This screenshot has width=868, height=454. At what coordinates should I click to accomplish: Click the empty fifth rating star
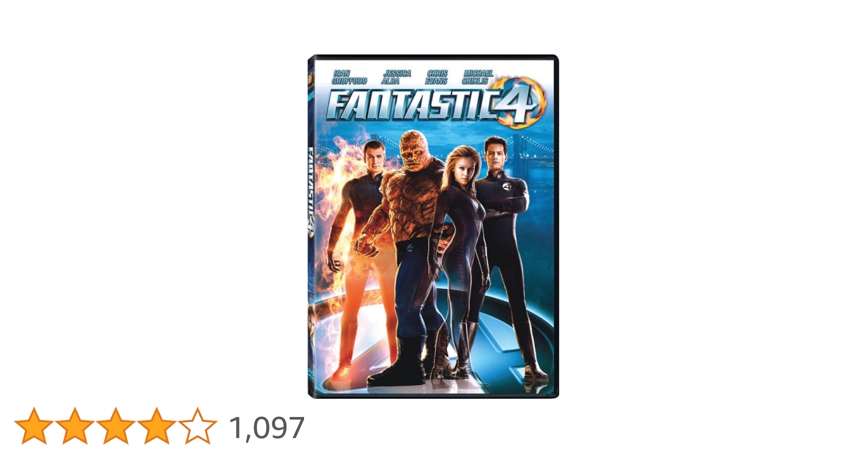coord(197,426)
